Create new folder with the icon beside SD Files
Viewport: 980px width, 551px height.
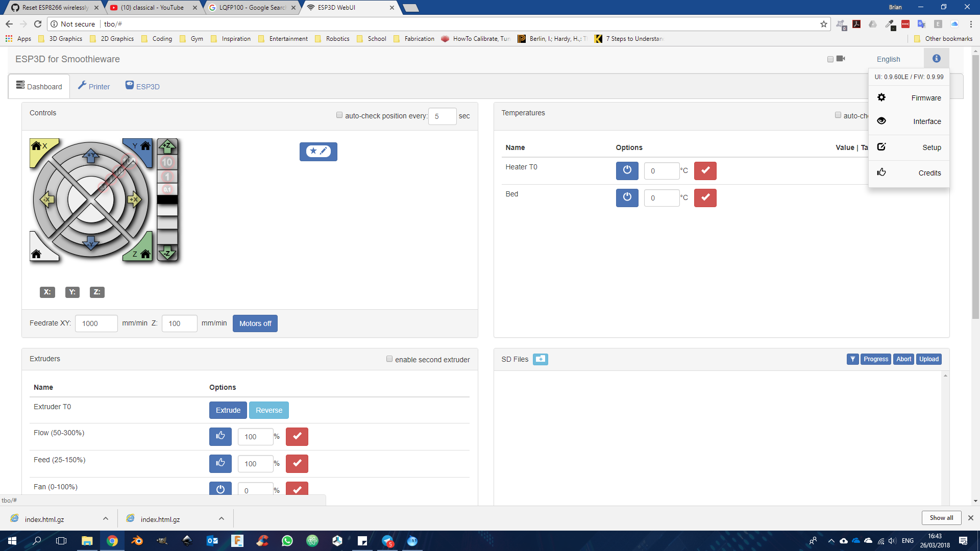point(540,359)
